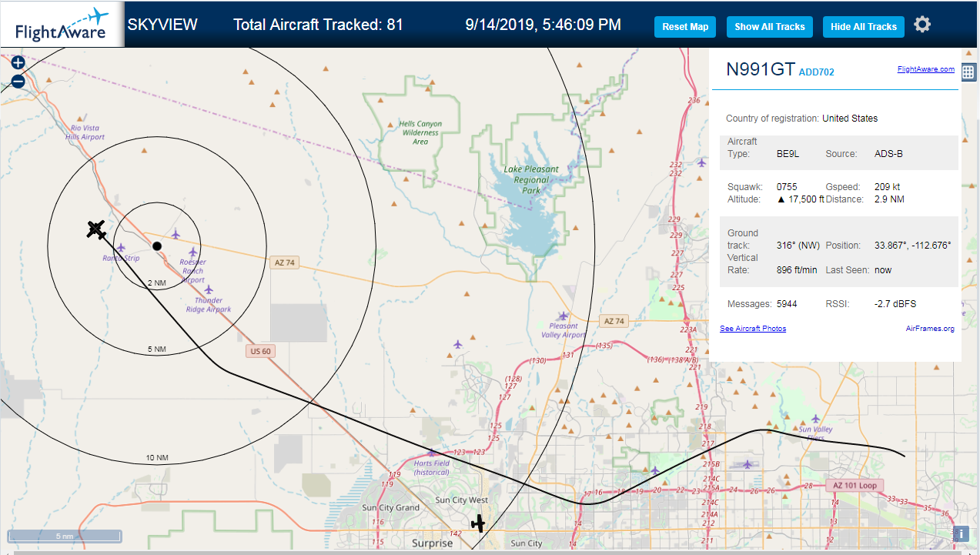
Task: Click the Messages 5944 value
Action: coord(787,304)
